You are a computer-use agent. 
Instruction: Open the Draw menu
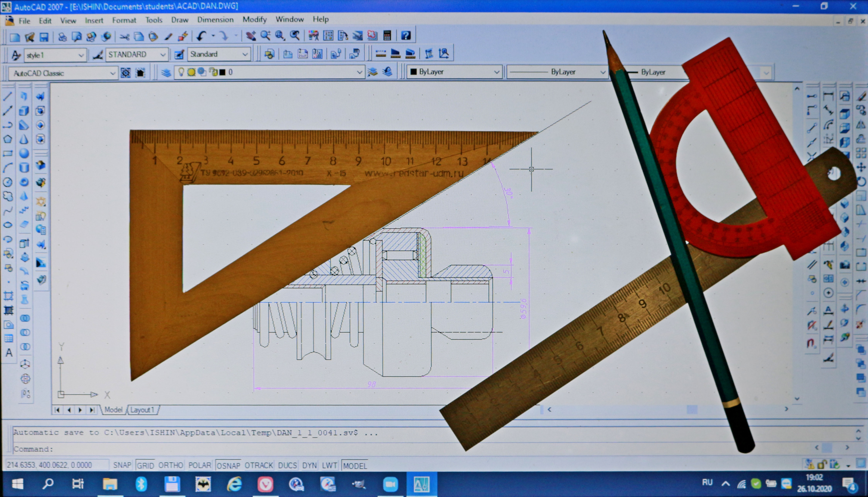(180, 20)
